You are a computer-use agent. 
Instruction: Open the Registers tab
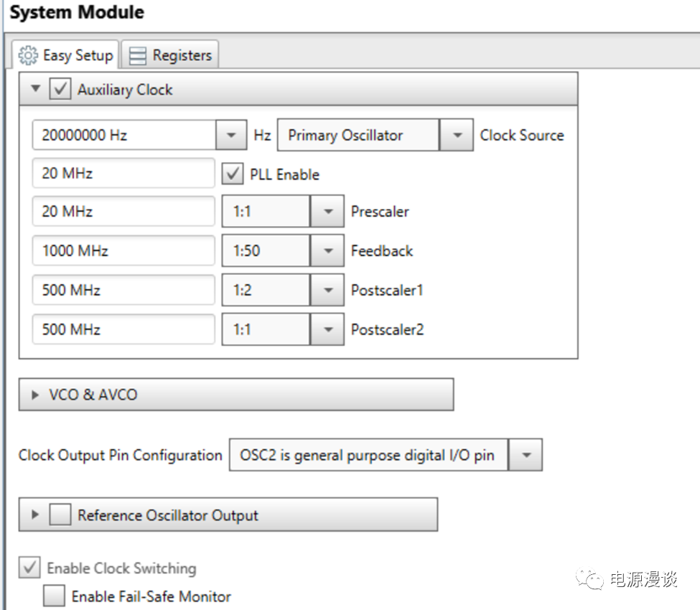coord(170,55)
